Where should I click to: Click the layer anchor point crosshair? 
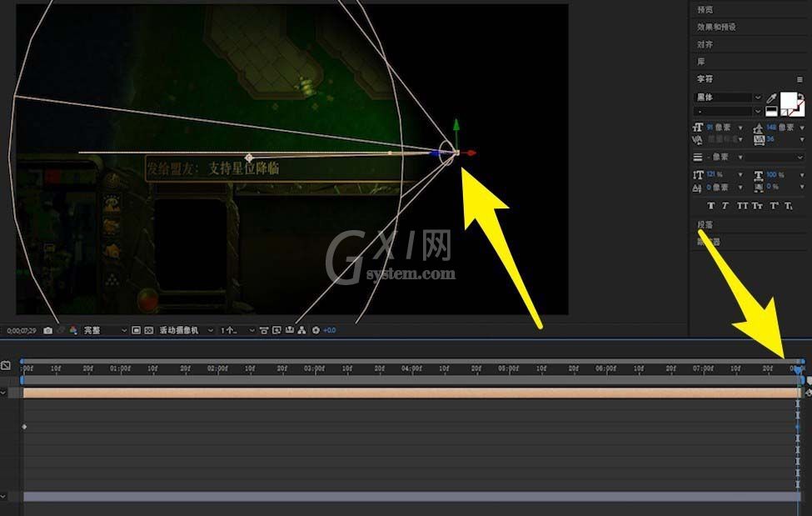[x=249, y=157]
